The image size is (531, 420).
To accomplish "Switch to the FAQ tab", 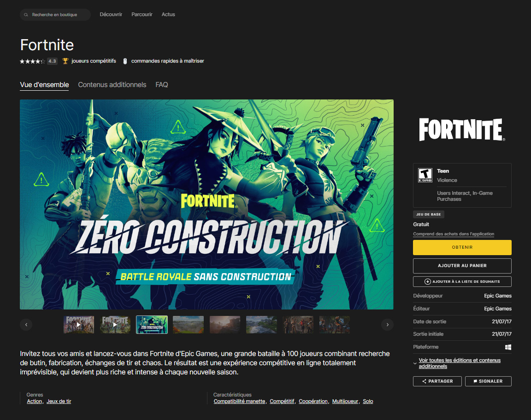I will click(x=162, y=85).
